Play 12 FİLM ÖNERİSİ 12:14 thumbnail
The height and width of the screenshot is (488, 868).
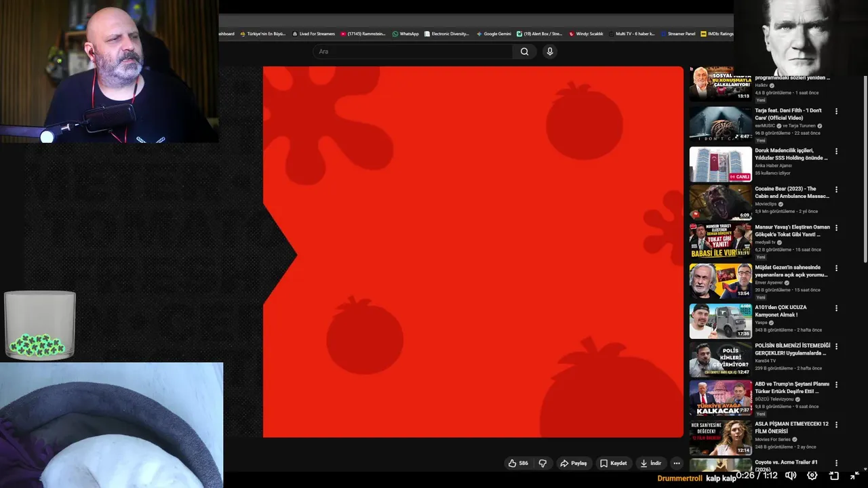(x=720, y=438)
